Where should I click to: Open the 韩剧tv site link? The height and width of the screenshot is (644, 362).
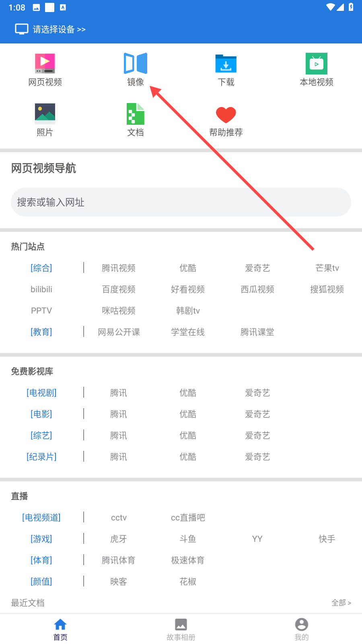tap(188, 311)
